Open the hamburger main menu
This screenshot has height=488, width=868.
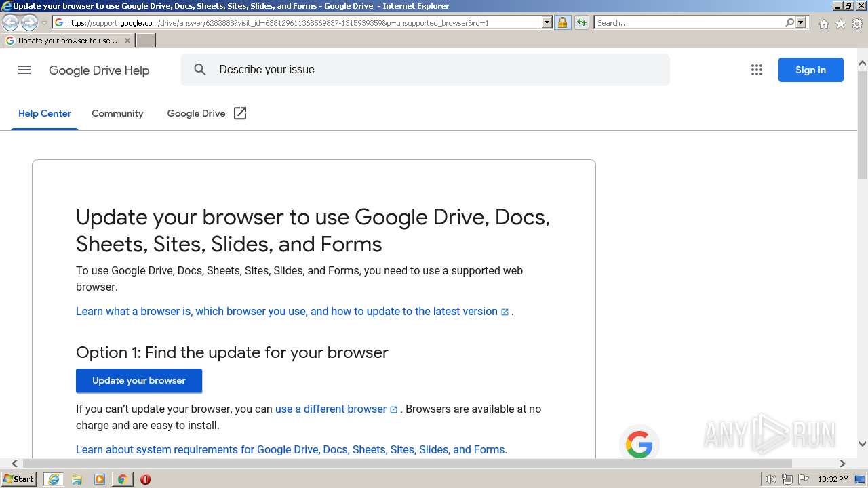[24, 70]
